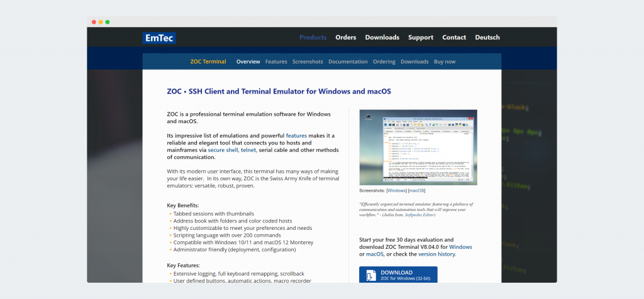The image size is (644, 299).
Task: Click 'Highly customizable to meet your preferences' bullet
Action: pos(243,228)
